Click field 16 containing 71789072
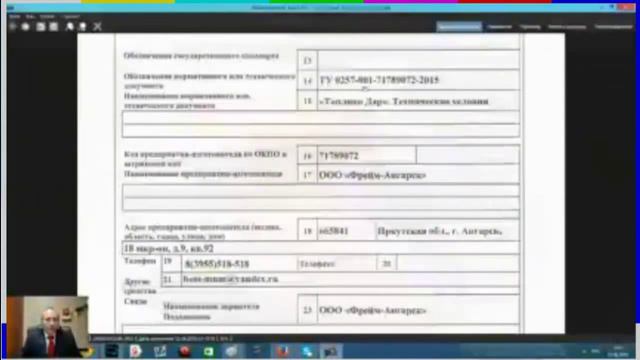Viewport: 640px width, 360px height. point(367,155)
